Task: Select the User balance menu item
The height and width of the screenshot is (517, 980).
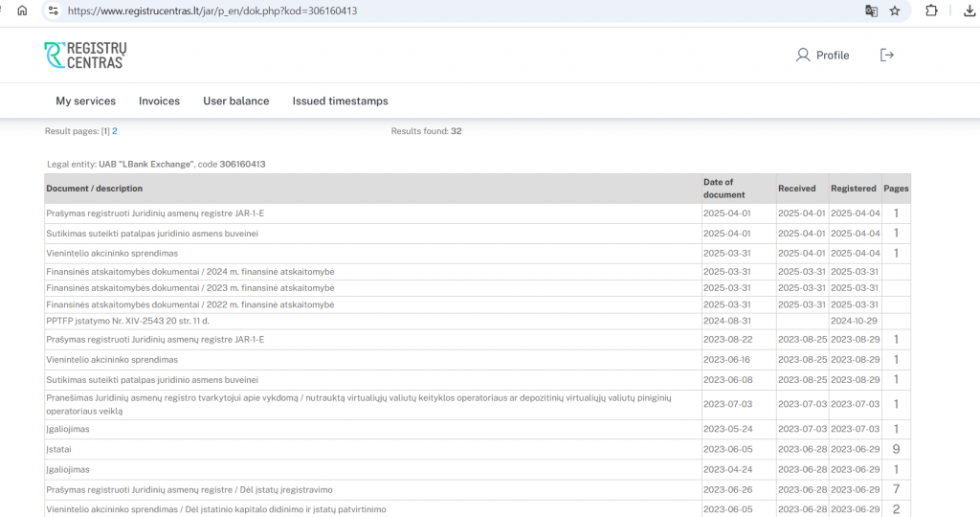Action: tap(236, 101)
